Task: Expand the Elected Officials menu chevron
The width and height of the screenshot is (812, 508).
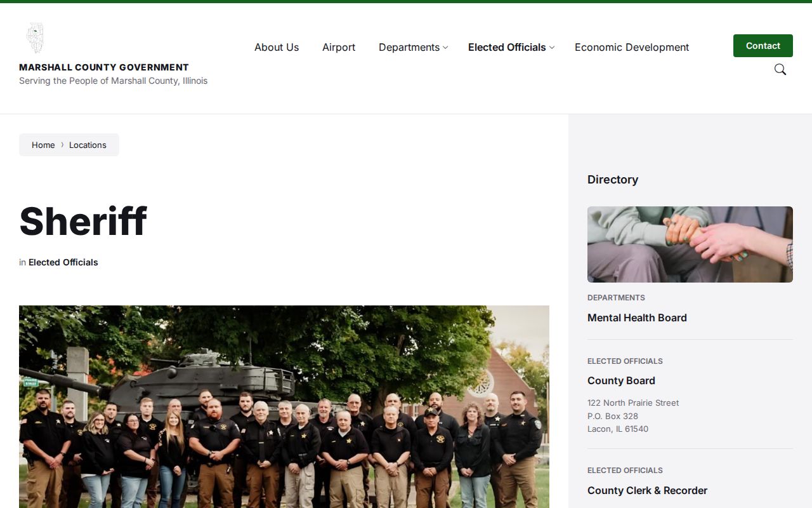Action: pos(552,48)
